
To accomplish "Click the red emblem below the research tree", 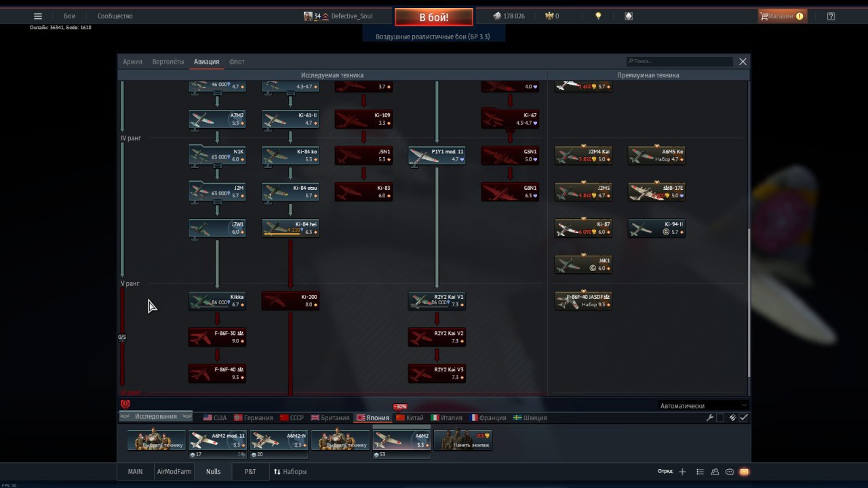I will (x=125, y=404).
